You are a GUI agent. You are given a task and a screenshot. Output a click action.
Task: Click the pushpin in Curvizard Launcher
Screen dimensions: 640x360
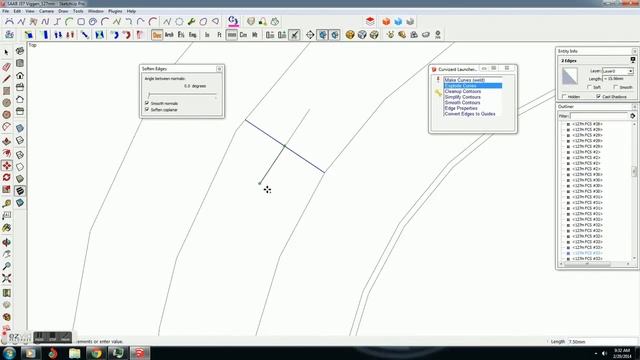point(438,80)
